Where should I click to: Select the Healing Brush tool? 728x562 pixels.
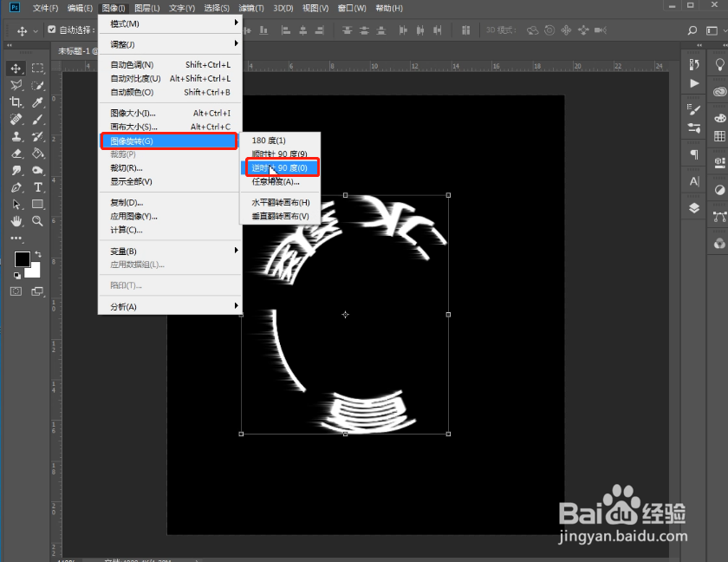click(16, 120)
